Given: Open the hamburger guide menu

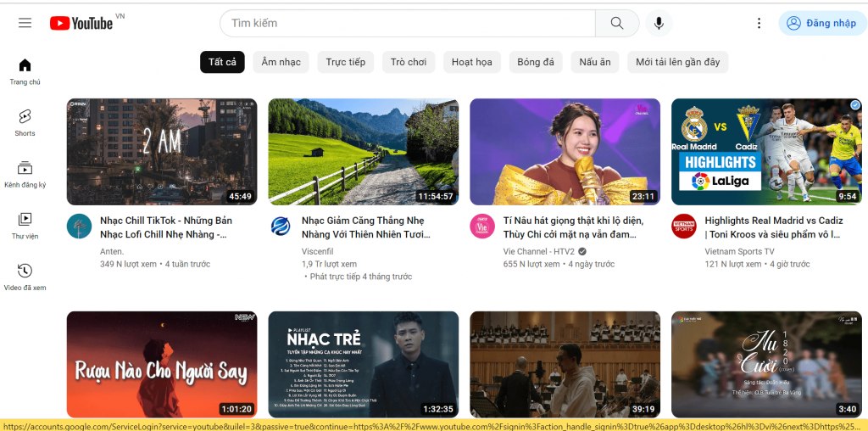Looking at the screenshot, I should (x=25, y=23).
